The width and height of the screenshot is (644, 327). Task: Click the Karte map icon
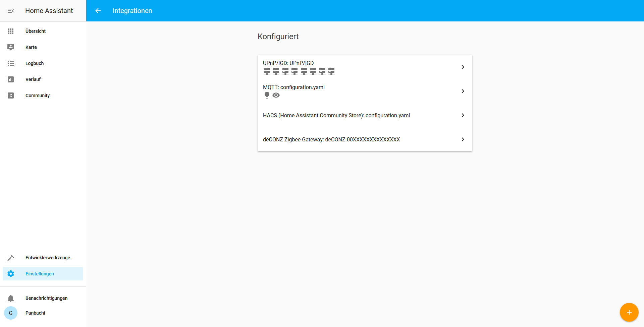point(11,47)
